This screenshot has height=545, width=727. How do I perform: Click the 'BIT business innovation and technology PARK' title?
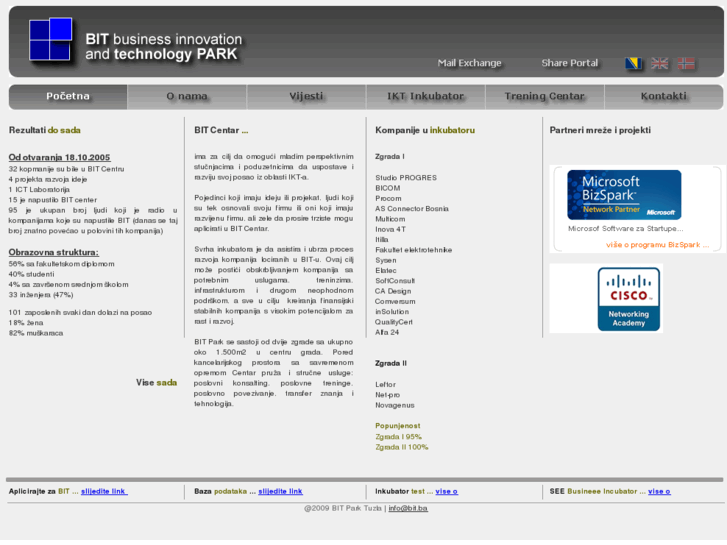[x=164, y=47]
